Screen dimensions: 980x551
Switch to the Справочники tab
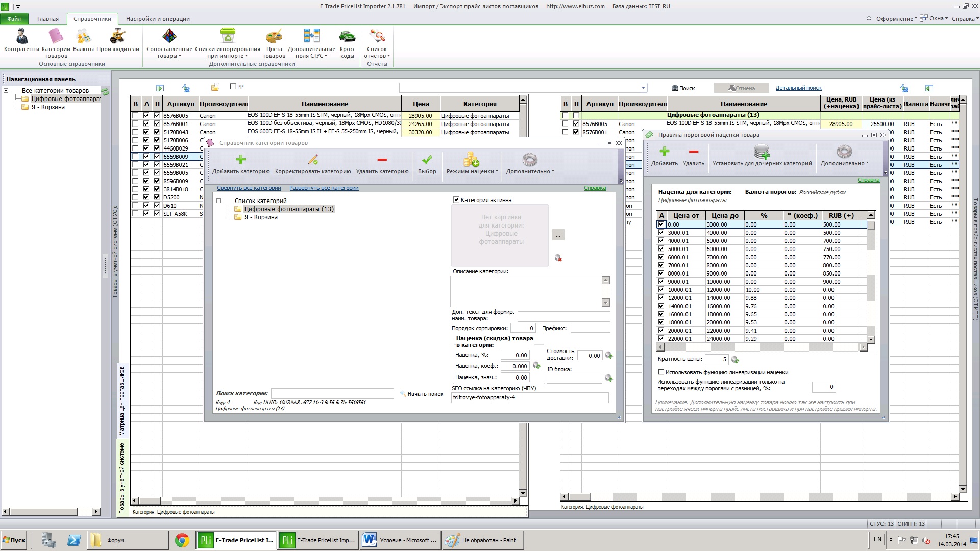click(92, 19)
